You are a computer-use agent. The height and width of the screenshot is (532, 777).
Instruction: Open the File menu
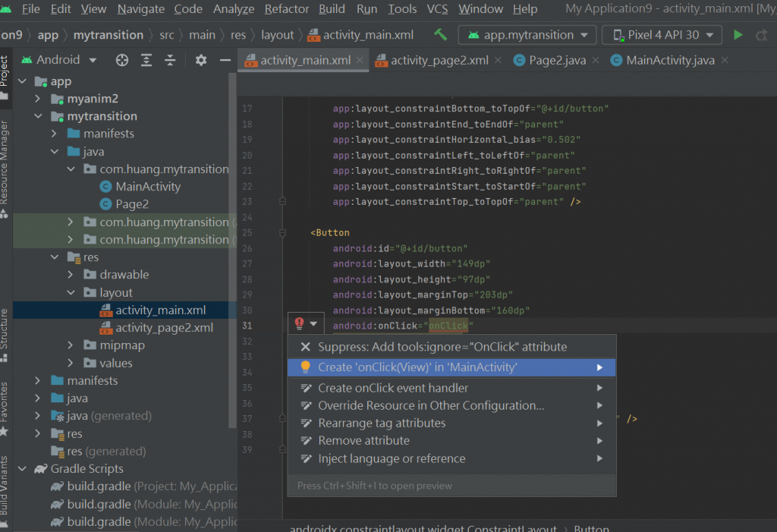[30, 9]
